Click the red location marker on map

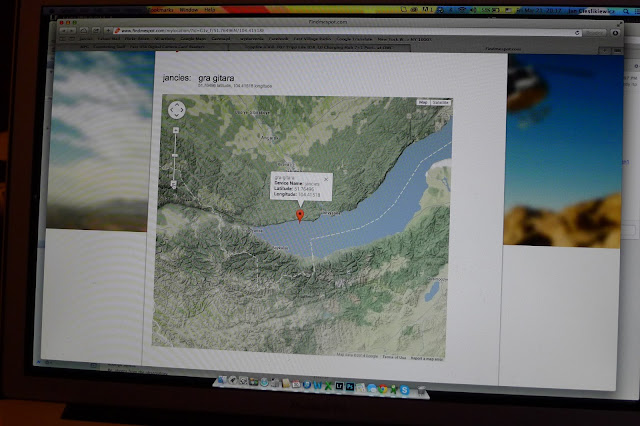[x=300, y=216]
